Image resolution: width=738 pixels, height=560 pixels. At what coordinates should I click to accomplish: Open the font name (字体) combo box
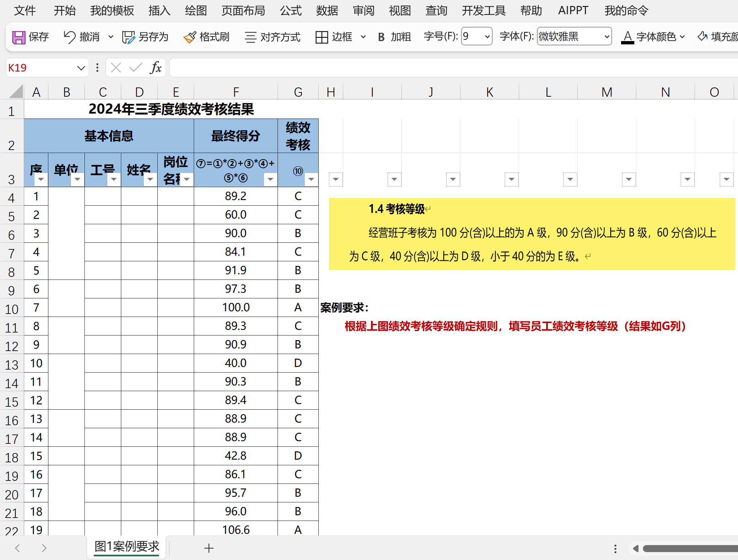coord(574,36)
